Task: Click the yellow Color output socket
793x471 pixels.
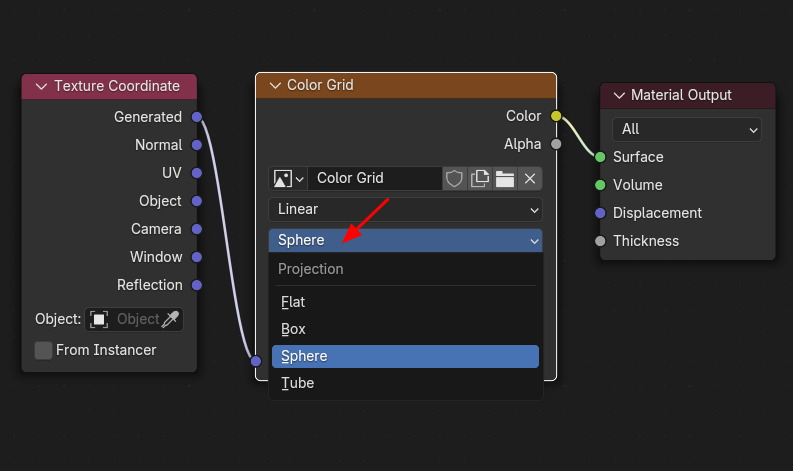Action: tap(556, 116)
